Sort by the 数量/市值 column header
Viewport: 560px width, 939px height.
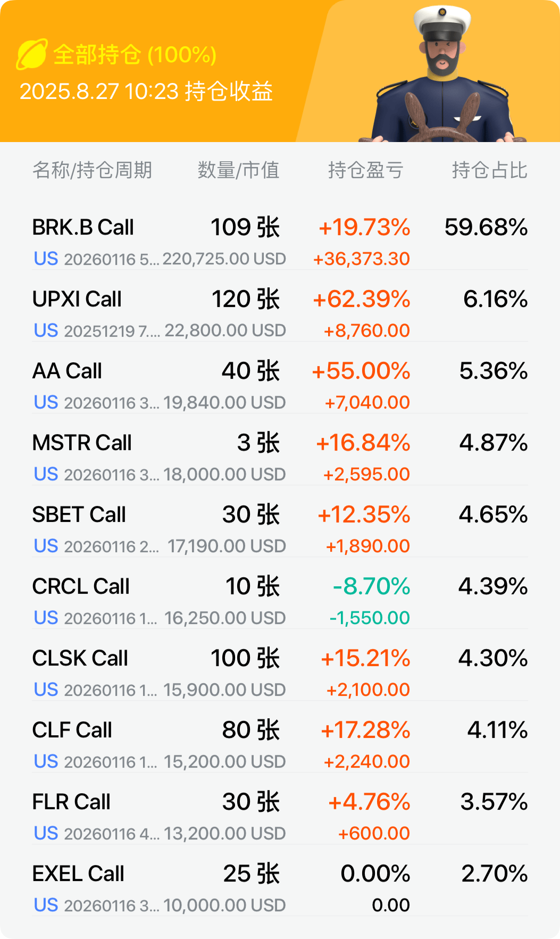(239, 170)
